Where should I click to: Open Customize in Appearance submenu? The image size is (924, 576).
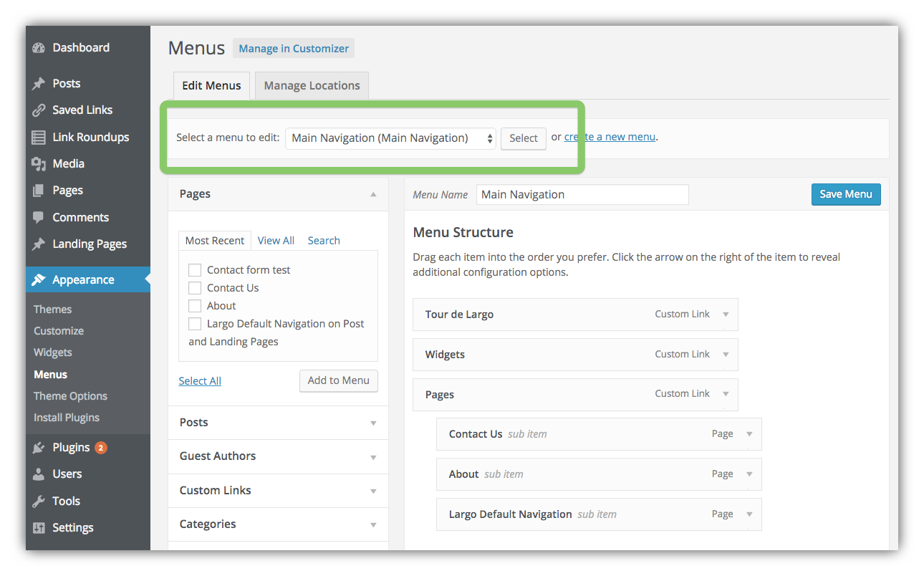click(x=59, y=331)
